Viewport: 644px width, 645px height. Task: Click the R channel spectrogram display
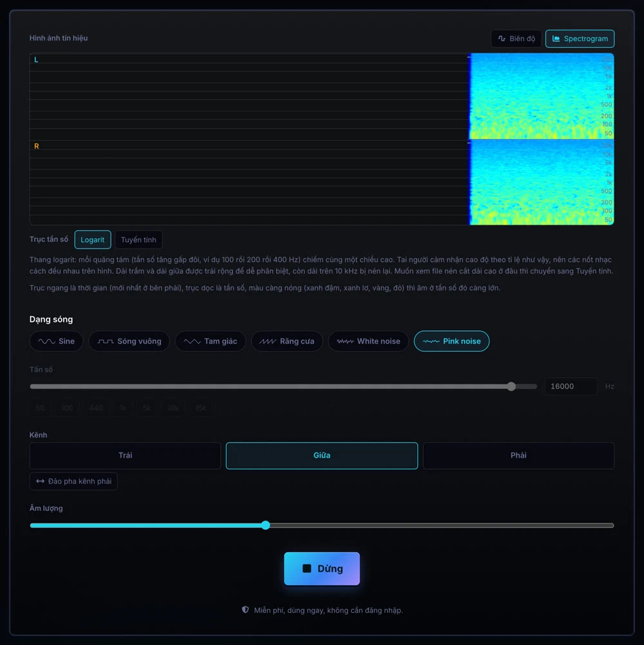coord(322,182)
